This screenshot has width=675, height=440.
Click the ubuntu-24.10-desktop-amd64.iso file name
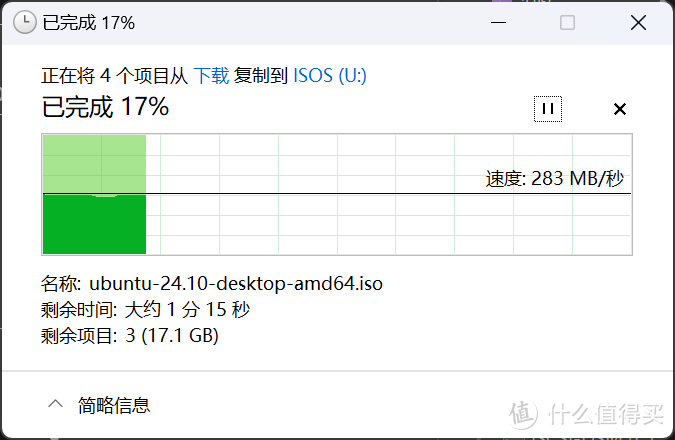(x=236, y=283)
